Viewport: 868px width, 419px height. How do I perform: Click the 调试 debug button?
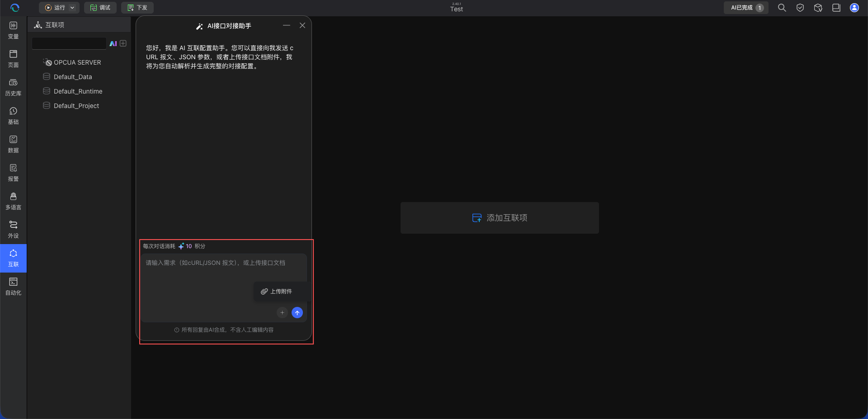coord(100,8)
